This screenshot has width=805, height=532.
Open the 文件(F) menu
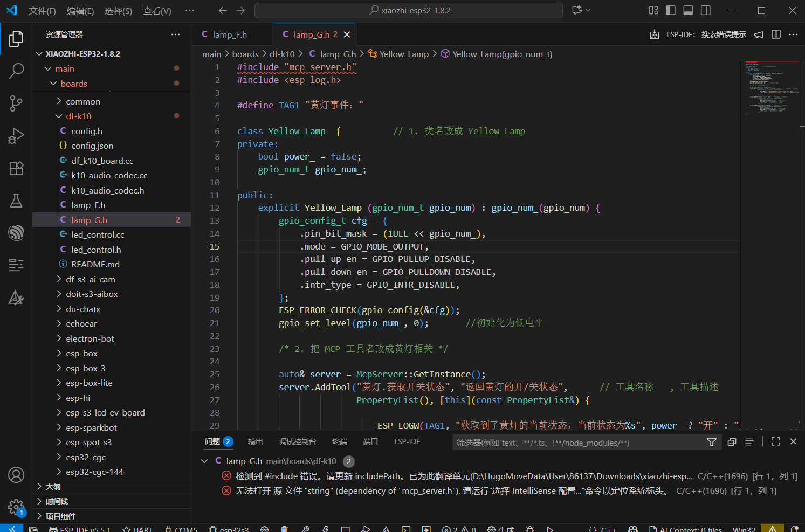42,11
